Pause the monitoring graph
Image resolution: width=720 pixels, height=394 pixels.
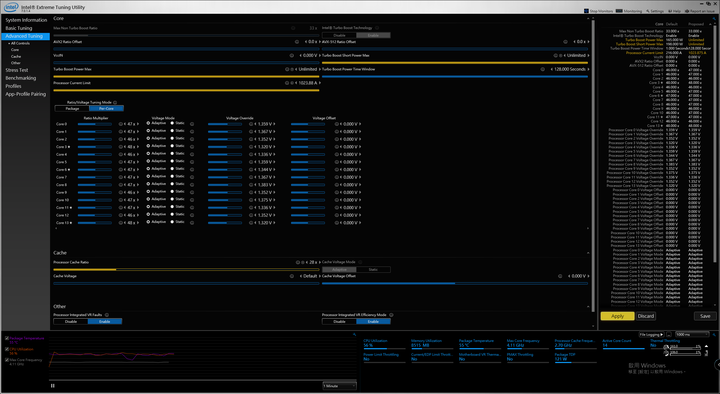52,386
